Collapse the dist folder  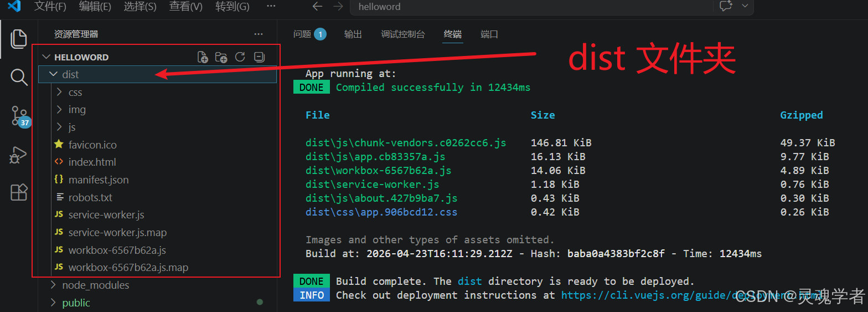pyautogui.click(x=53, y=74)
